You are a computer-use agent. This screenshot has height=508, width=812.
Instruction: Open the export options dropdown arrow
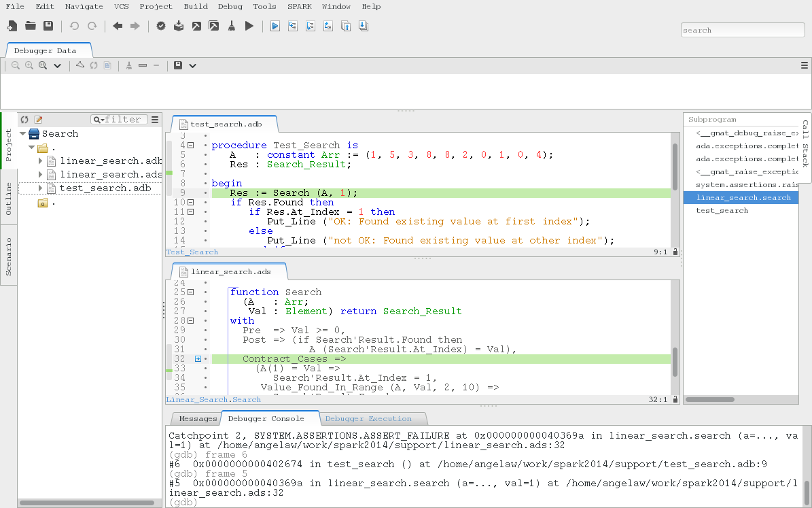pyautogui.click(x=193, y=66)
